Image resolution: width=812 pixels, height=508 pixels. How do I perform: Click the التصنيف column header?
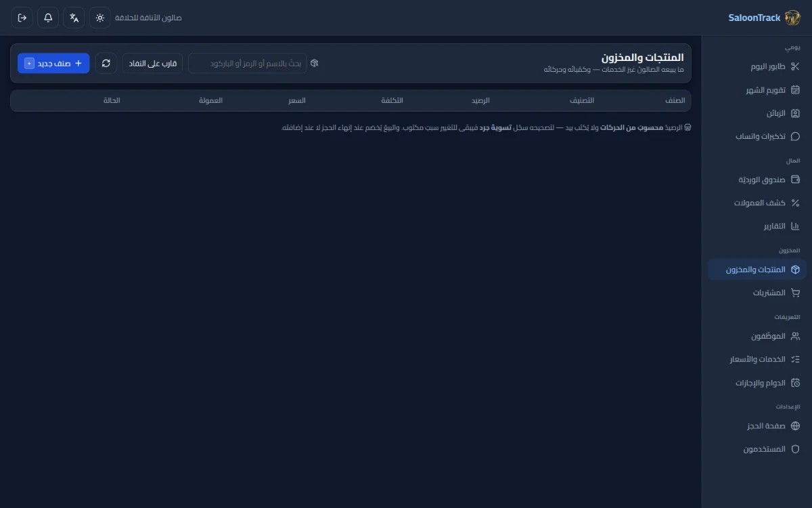pos(581,100)
